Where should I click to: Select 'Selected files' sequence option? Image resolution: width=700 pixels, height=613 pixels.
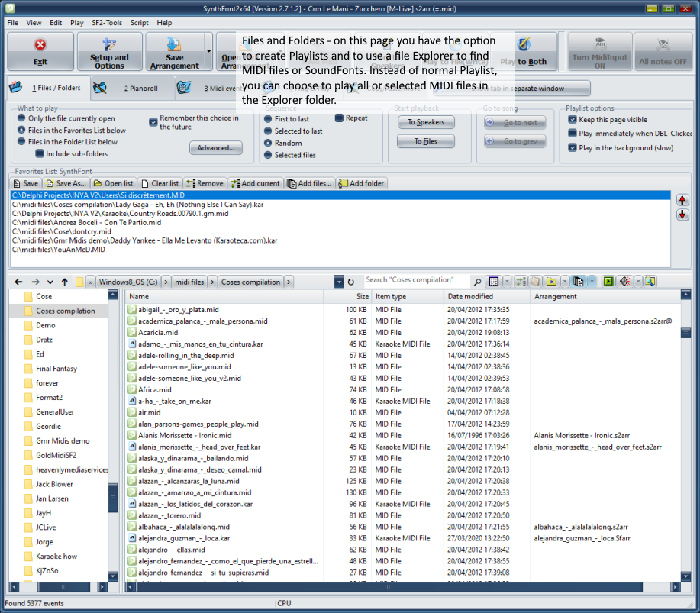pos(290,155)
